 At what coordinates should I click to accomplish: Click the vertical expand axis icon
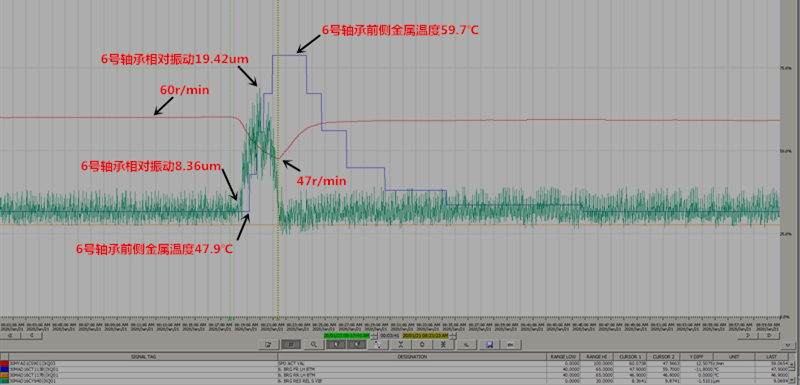coord(422,345)
